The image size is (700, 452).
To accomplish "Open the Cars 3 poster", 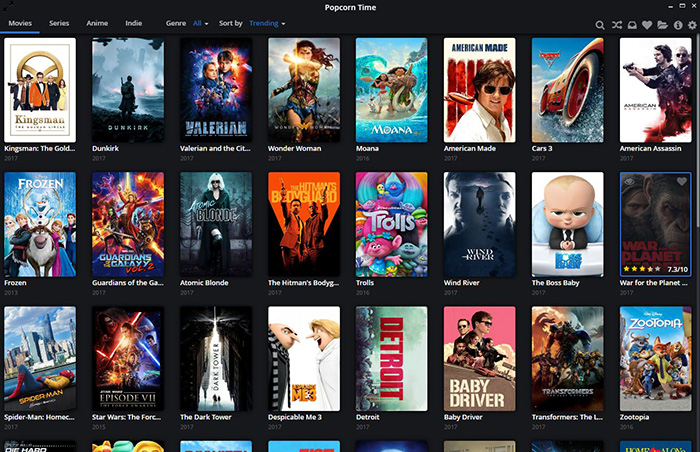I will 567,90.
